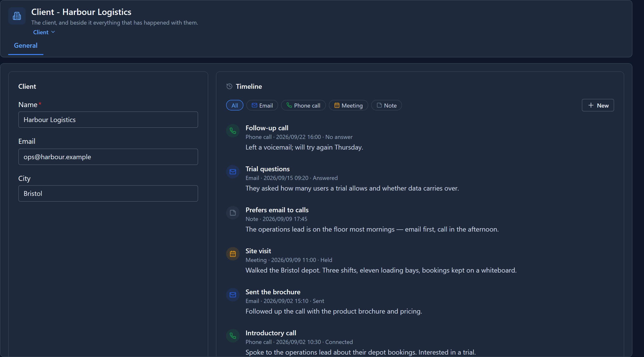
Task: Open the Introductory call entry title
Action: tap(271, 333)
